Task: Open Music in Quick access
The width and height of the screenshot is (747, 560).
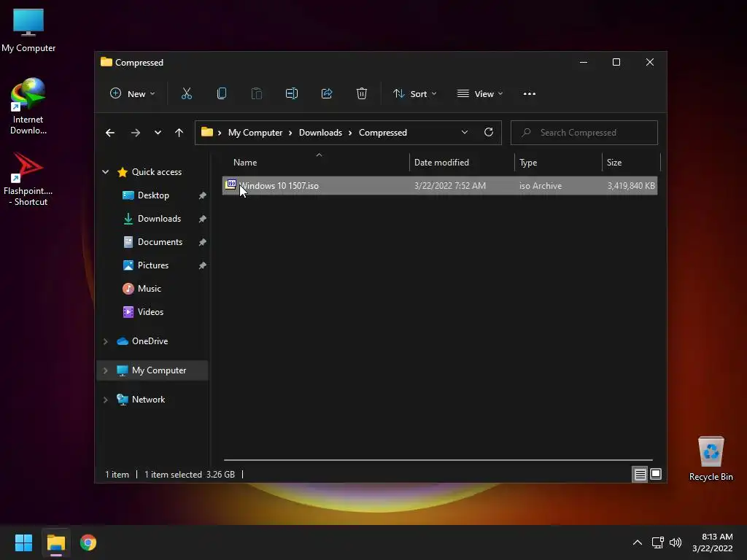Action: pos(149,289)
